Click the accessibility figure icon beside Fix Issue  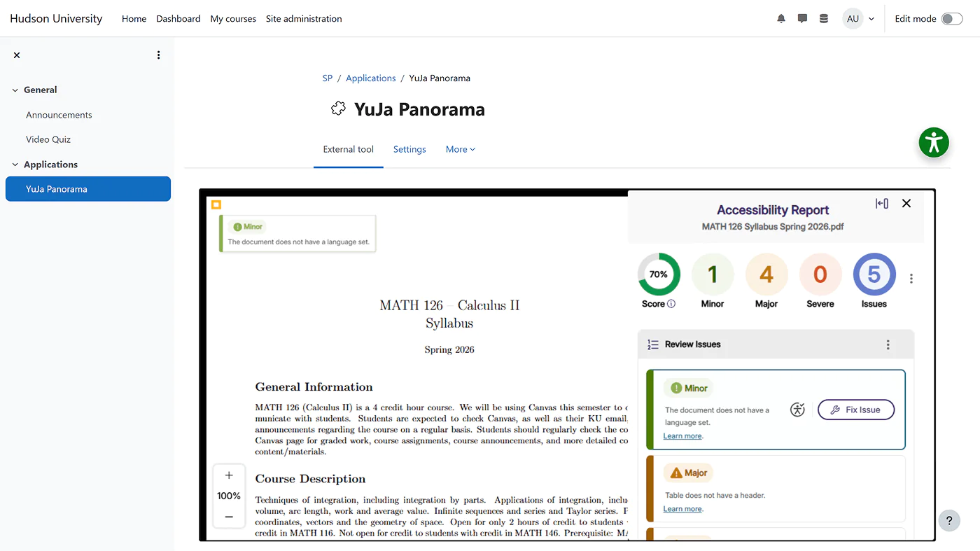point(797,410)
